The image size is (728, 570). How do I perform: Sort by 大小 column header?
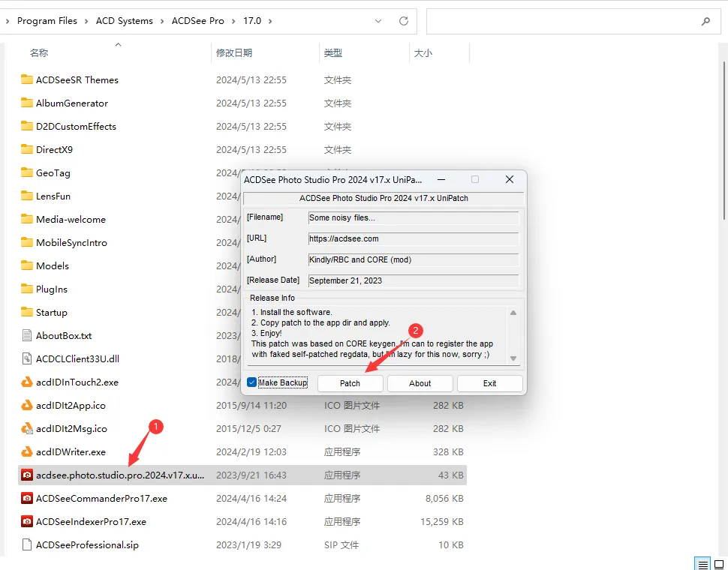[x=423, y=52]
